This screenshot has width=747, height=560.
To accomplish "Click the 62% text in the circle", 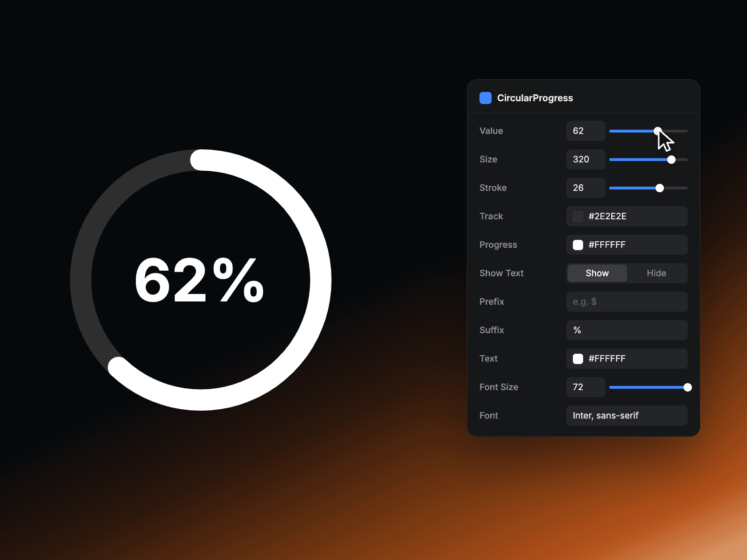I will tap(200, 280).
